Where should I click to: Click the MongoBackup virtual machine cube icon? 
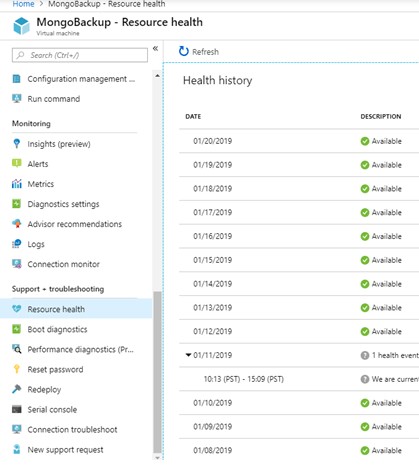click(22, 26)
